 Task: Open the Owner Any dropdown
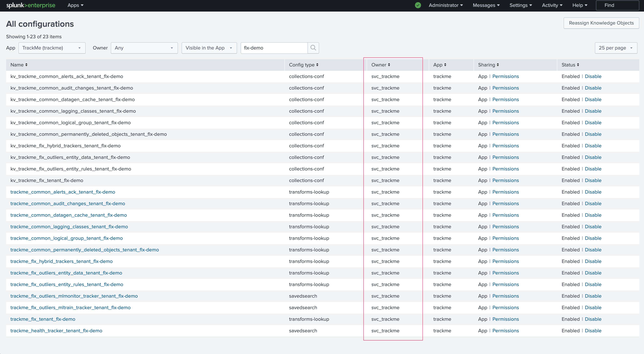pyautogui.click(x=144, y=48)
